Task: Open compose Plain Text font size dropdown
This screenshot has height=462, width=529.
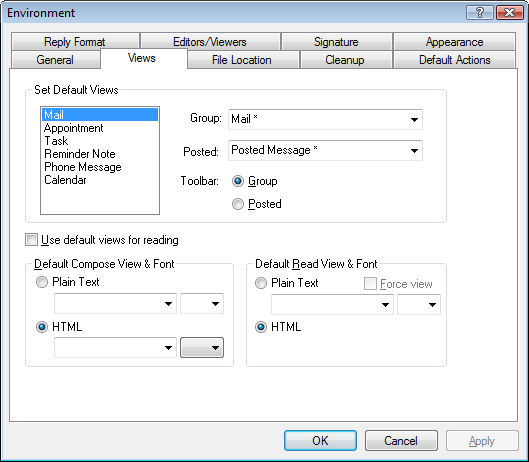Action: (x=202, y=304)
